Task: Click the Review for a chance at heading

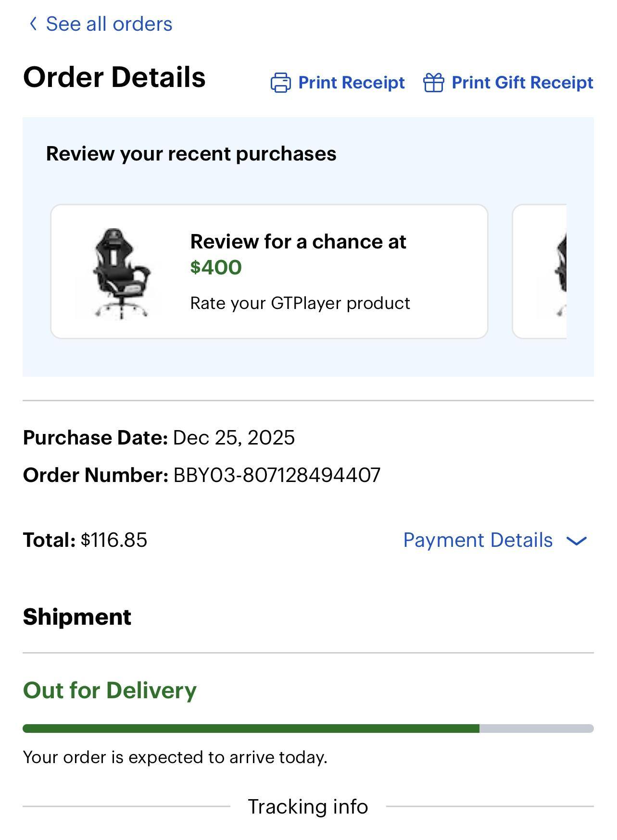Action: click(x=298, y=242)
